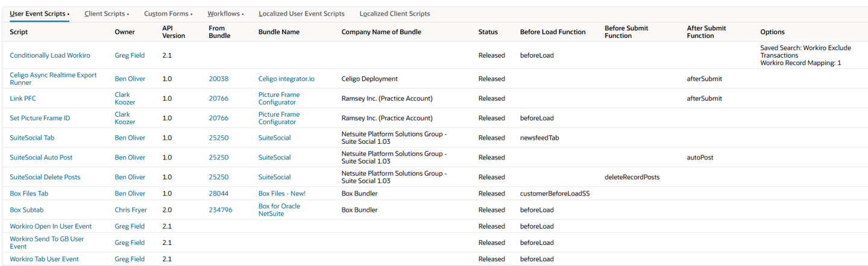Open the Custom Forms tab
Screen dimensions: 868x266
(x=167, y=13)
